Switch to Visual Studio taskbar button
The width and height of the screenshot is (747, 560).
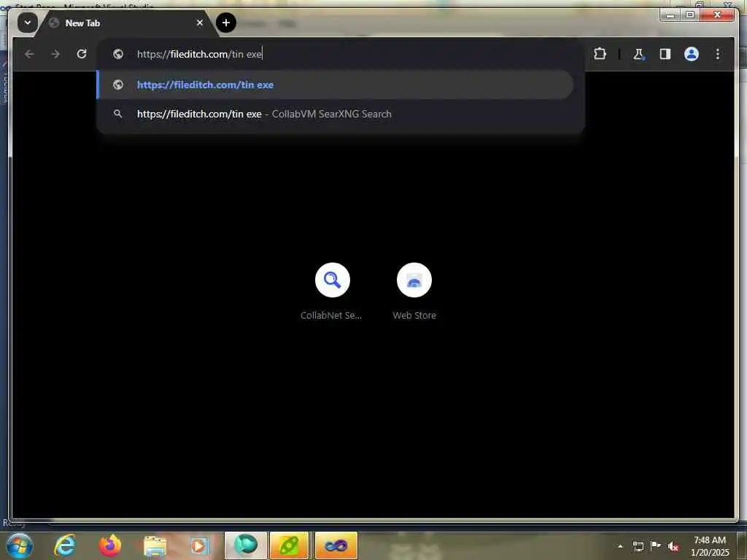336,545
